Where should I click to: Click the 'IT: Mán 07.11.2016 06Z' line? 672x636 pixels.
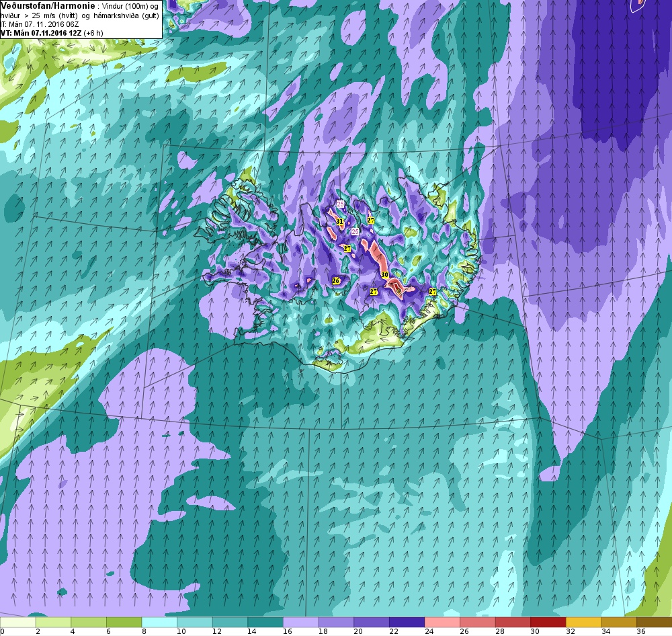pos(40,24)
